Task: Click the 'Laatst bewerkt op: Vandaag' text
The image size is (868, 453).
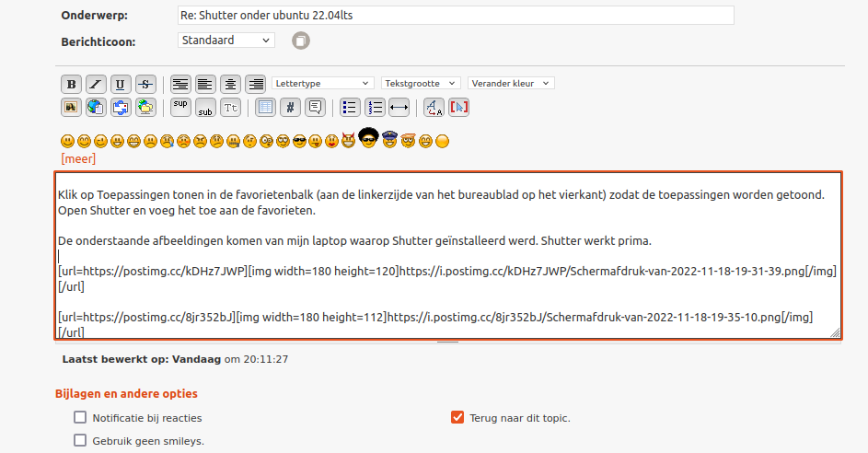Action: click(x=142, y=359)
